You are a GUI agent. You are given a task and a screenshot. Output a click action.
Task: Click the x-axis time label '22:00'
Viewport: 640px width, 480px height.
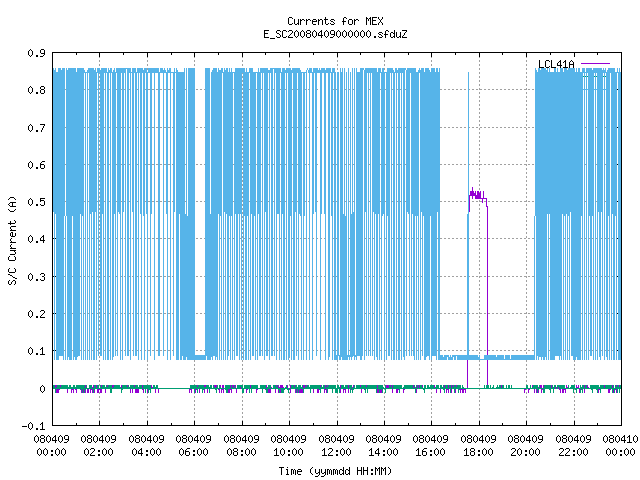point(573,452)
